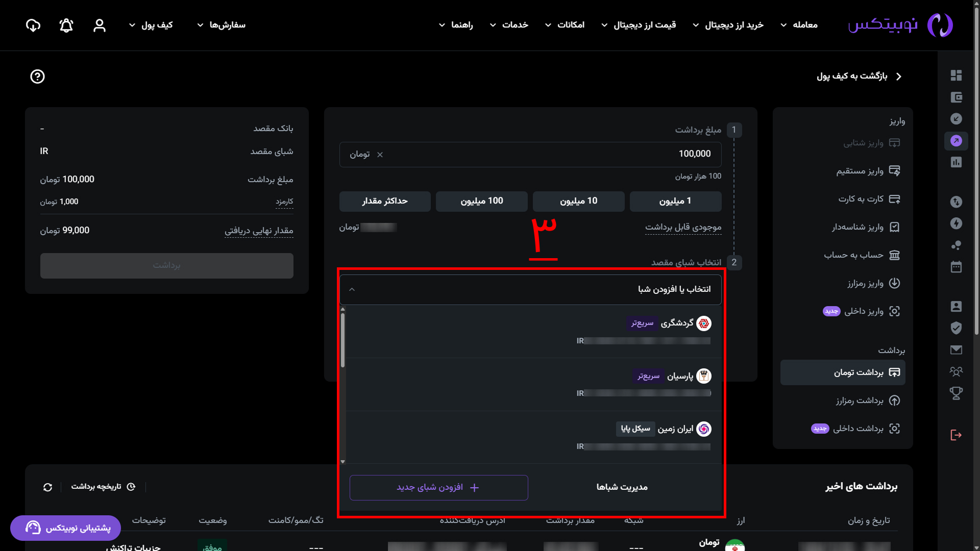980x551 pixels.
Task: Clear the amount with the X icon
Action: [x=380, y=155]
